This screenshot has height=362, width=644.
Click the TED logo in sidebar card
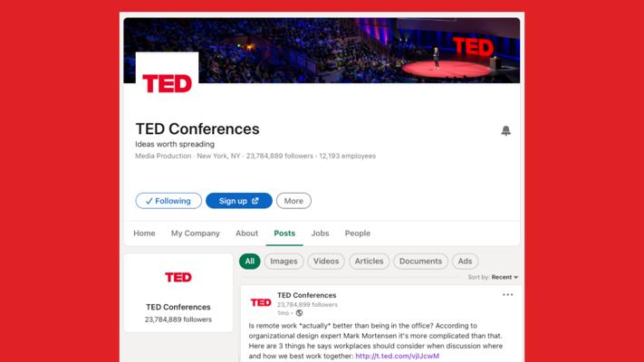(178, 278)
